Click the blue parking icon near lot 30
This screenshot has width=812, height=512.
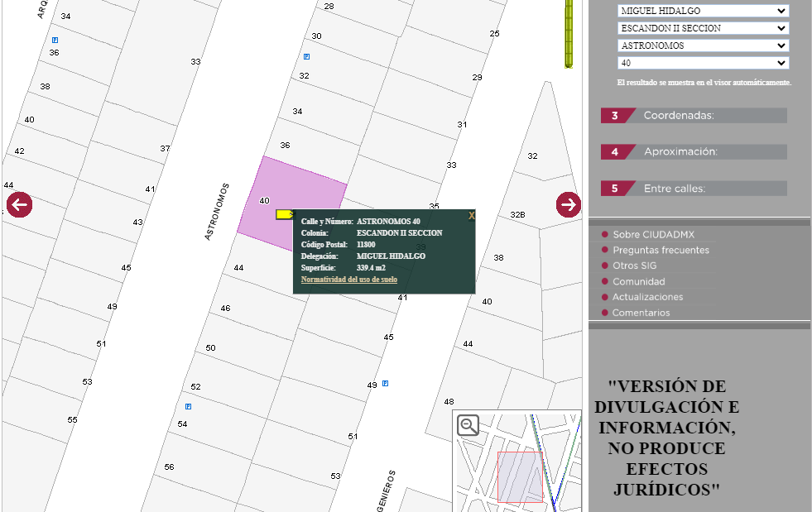point(306,56)
